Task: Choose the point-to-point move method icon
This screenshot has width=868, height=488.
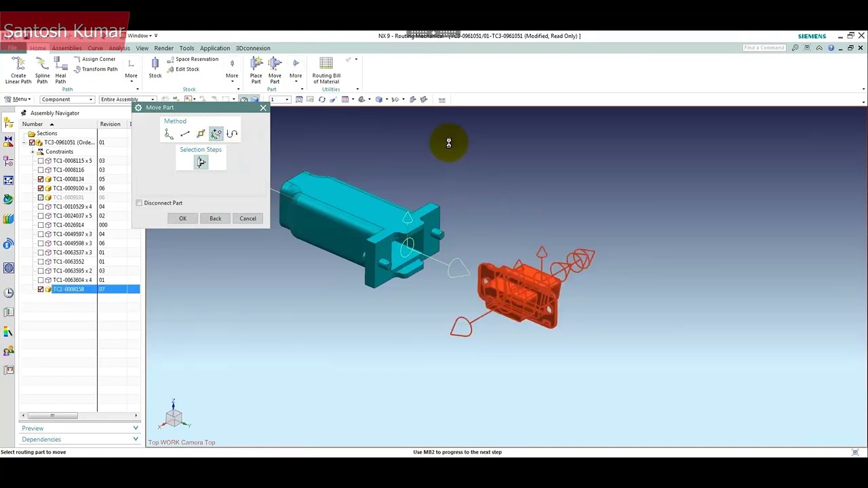Action: click(x=184, y=134)
